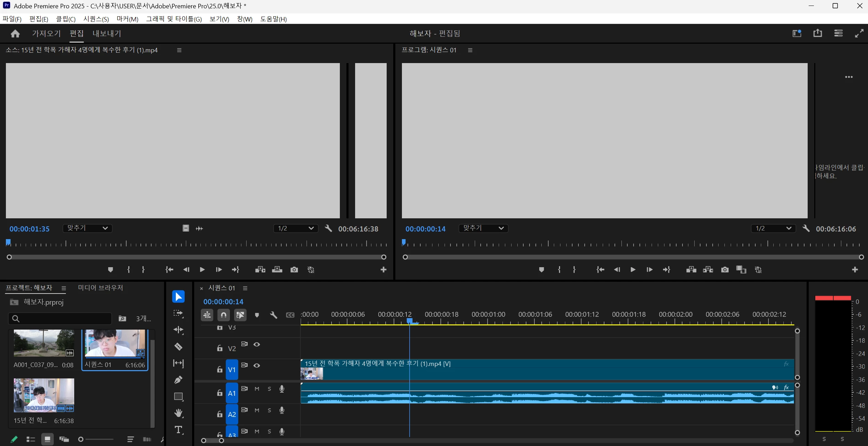
Task: Switch to 미디어 브라우저 tab
Action: coord(101,288)
